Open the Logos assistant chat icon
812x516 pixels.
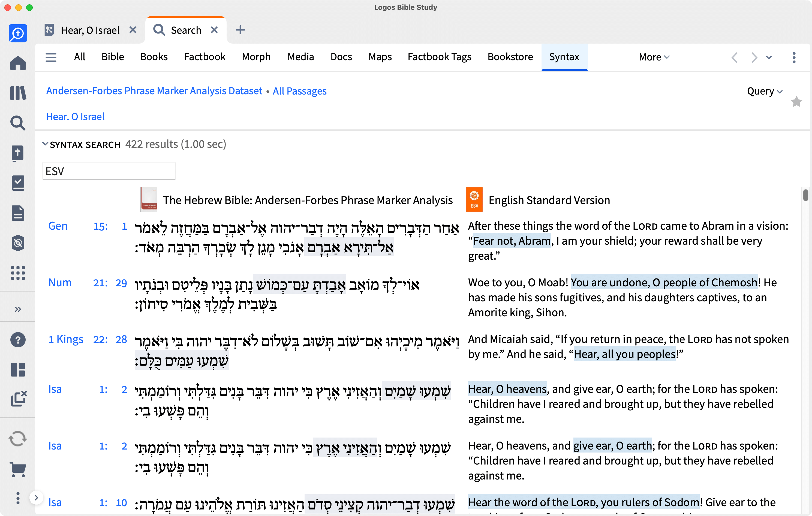click(x=18, y=33)
